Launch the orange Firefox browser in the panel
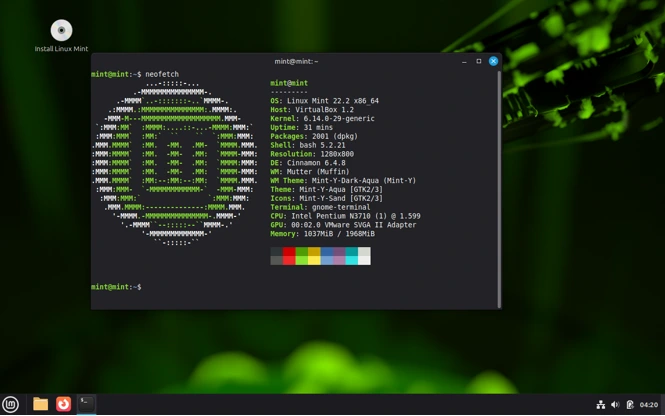The width and height of the screenshot is (665, 416). coord(64,404)
